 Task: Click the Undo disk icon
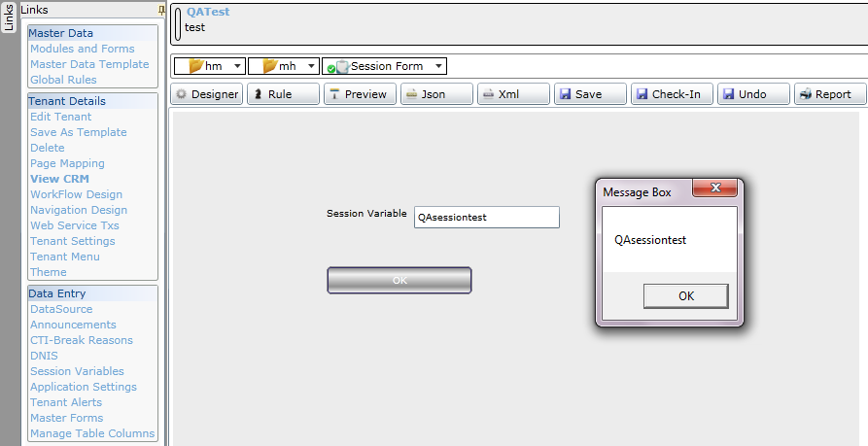728,94
